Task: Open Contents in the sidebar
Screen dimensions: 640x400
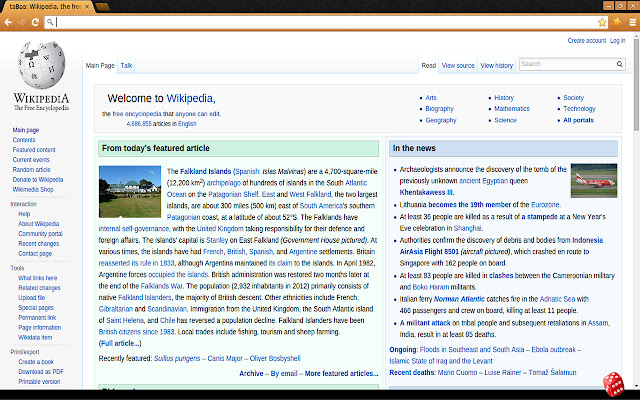Action: pos(24,140)
